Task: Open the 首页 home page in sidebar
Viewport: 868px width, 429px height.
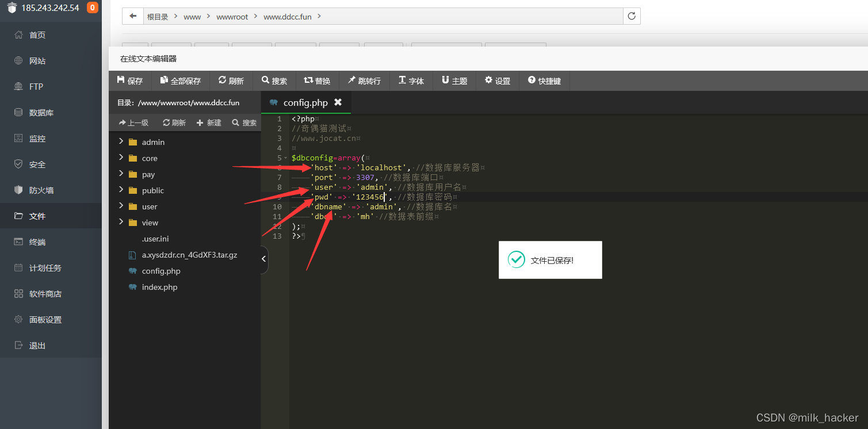Action: tap(37, 35)
